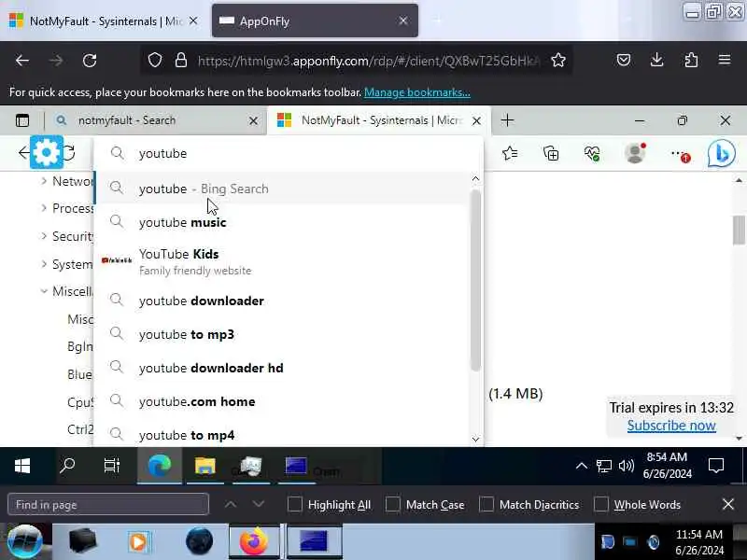747x560 pixels.
Task: Open Firefox downloads panel
Action: click(x=657, y=60)
